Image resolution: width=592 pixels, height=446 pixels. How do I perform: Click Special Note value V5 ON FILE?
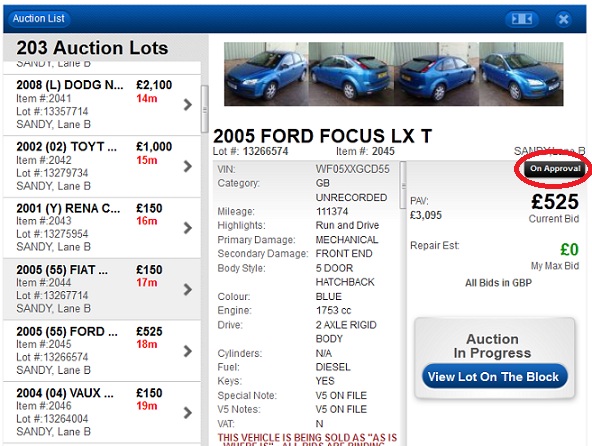pyautogui.click(x=341, y=395)
